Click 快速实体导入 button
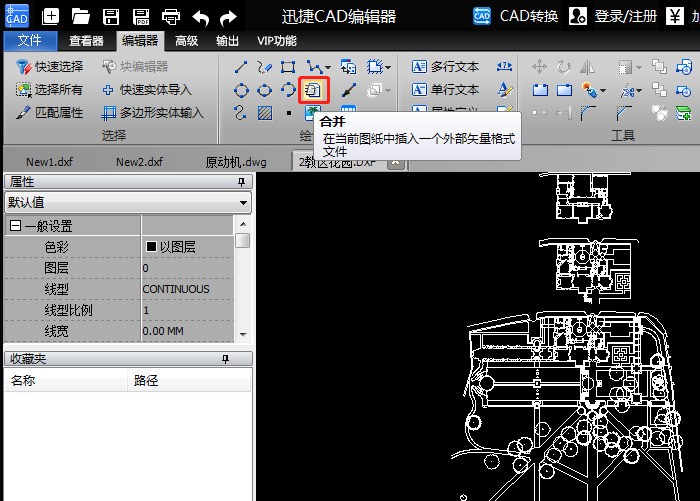Image resolution: width=700 pixels, height=501 pixels. tap(147, 90)
